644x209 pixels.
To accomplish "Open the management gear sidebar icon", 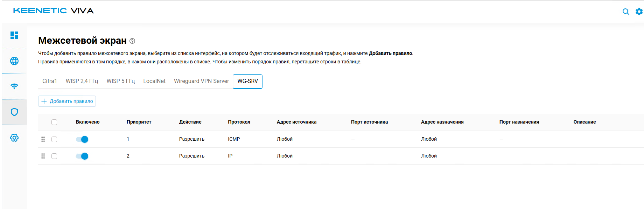I will 14,138.
